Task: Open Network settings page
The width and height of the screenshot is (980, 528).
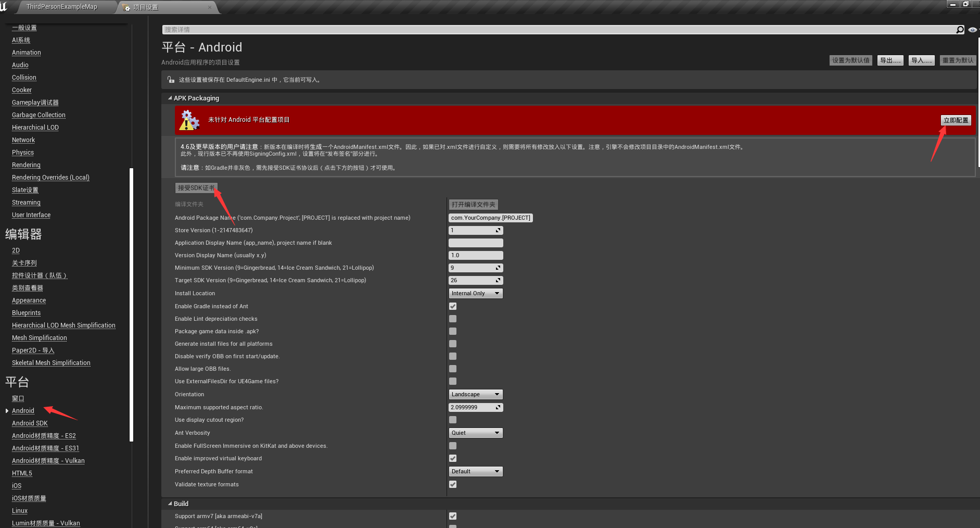Action: [x=23, y=140]
